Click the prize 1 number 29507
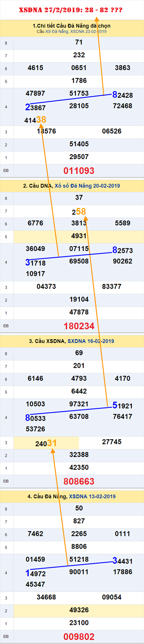Viewport: 144px width, 644px height. [x=79, y=157]
